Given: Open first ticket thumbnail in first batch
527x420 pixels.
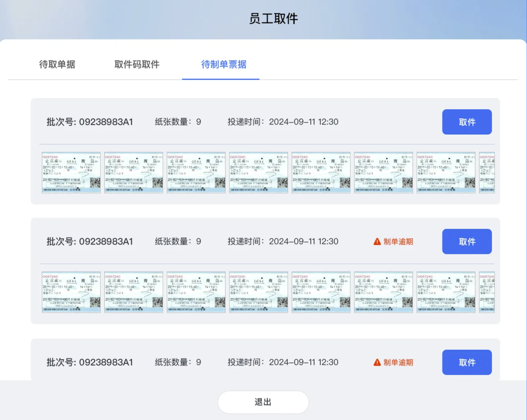Looking at the screenshot, I should (71, 172).
